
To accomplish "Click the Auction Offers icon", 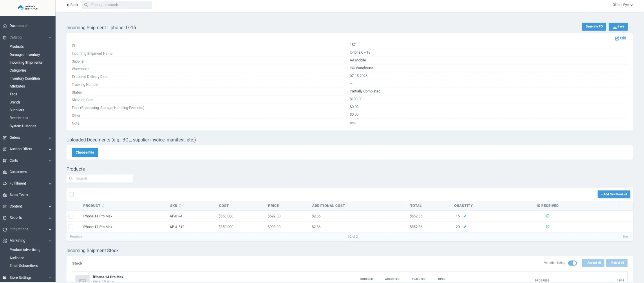I will pyautogui.click(x=5, y=149).
